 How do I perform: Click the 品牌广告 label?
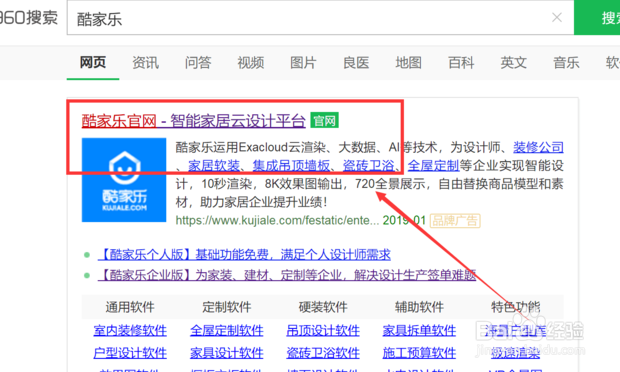(455, 221)
